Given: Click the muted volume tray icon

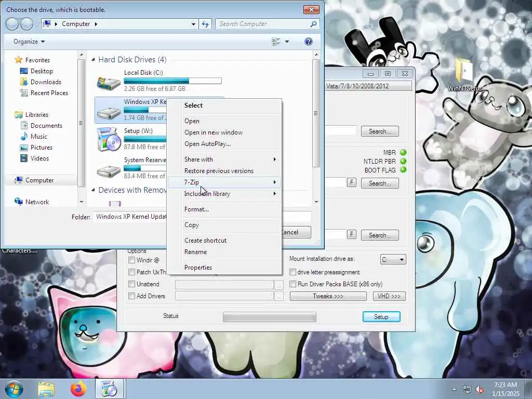Looking at the screenshot, I should pyautogui.click(x=480, y=390).
